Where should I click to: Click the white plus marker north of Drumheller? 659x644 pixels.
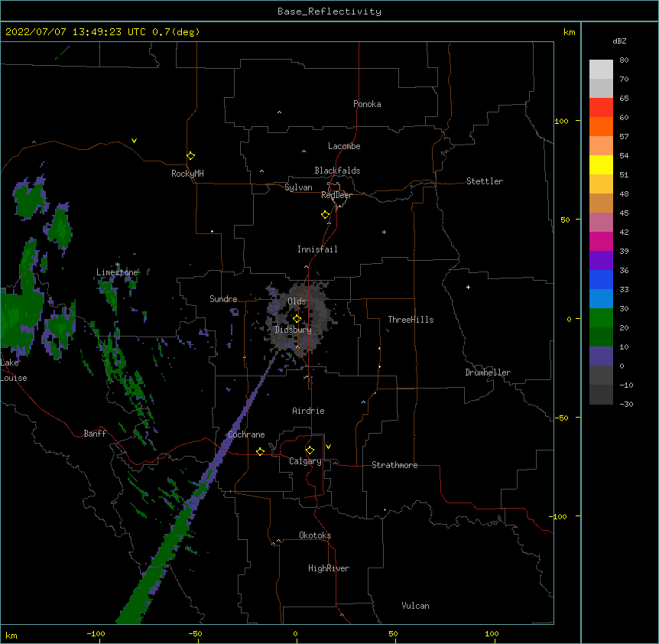coord(468,287)
